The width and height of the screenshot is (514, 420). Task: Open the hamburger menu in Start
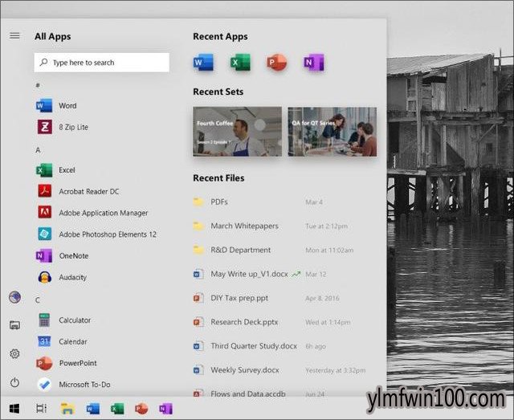pyautogui.click(x=14, y=36)
